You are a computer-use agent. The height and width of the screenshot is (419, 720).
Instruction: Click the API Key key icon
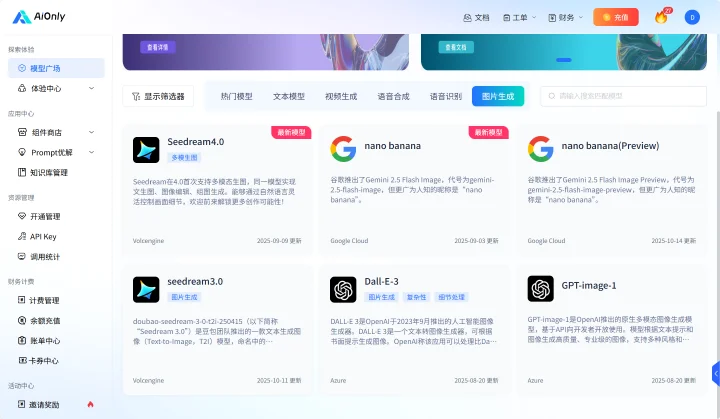click(x=22, y=236)
